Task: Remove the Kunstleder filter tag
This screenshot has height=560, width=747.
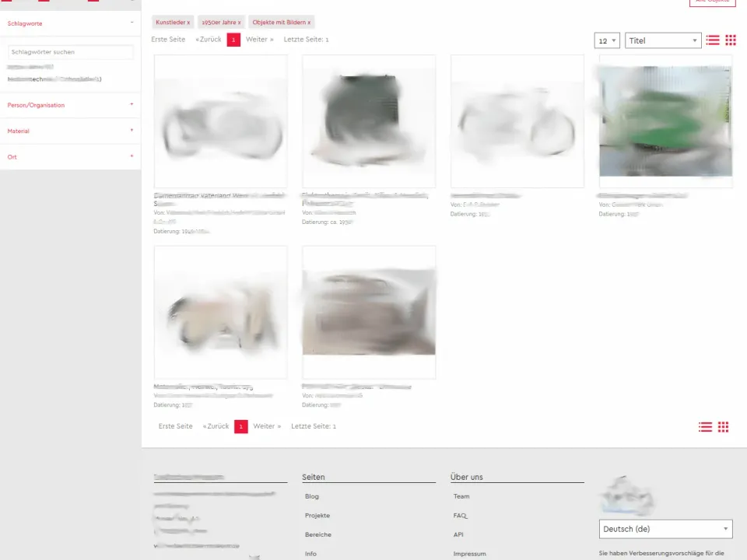Action: 186,22
